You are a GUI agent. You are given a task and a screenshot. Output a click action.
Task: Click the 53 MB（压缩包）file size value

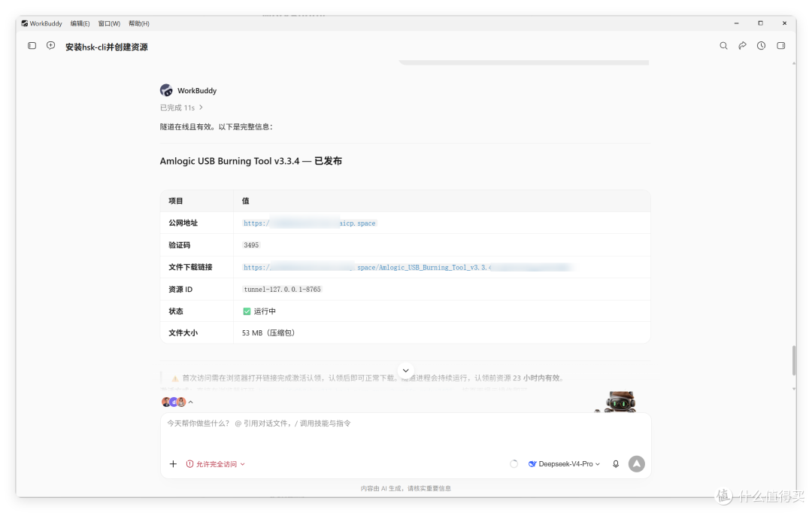point(268,332)
